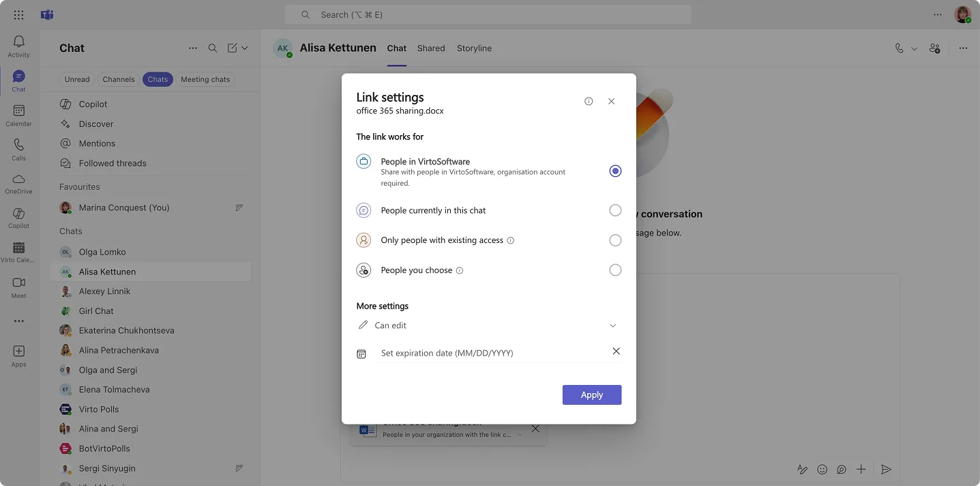Start a new chat using the compose icon
The height and width of the screenshot is (486, 980).
(231, 48)
